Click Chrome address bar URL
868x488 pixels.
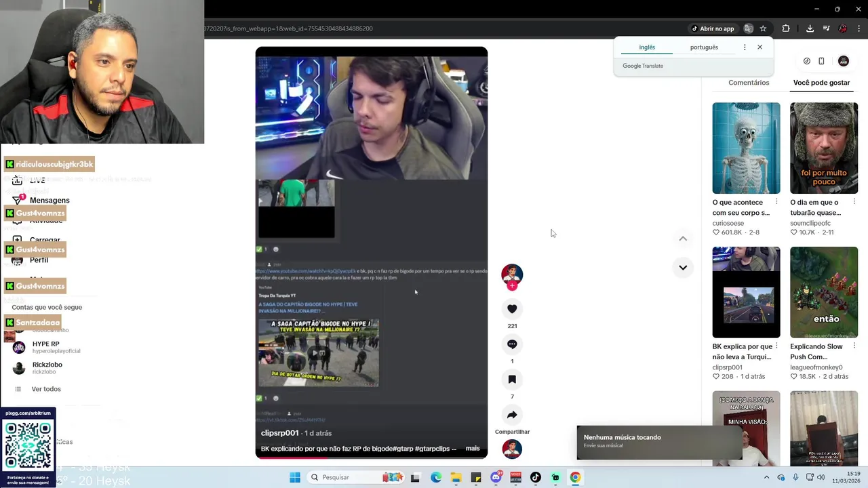coord(288,28)
